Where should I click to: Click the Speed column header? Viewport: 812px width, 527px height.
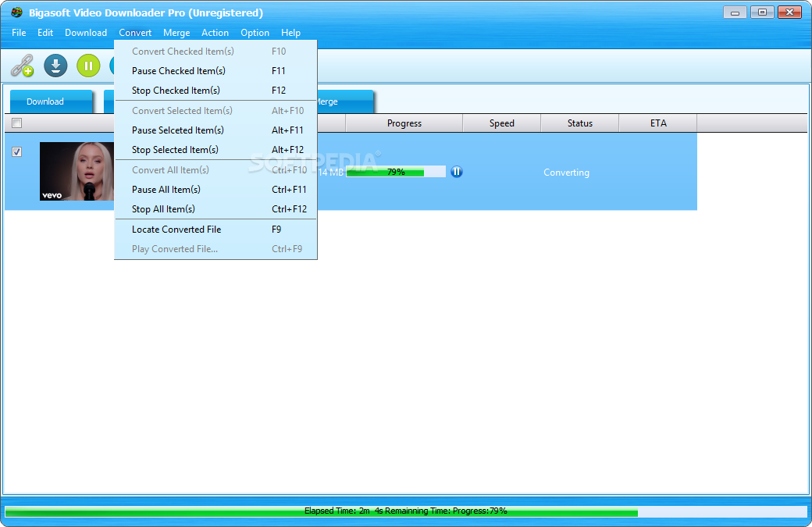(502, 123)
